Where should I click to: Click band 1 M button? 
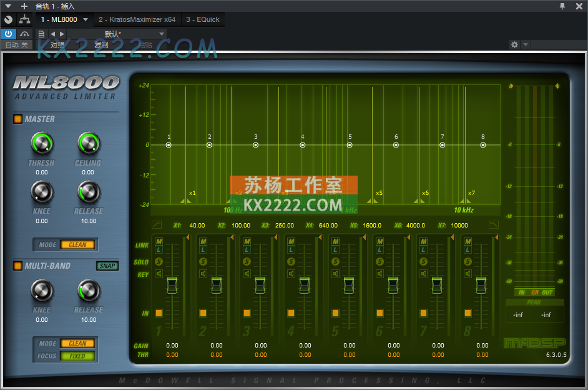[x=159, y=241]
